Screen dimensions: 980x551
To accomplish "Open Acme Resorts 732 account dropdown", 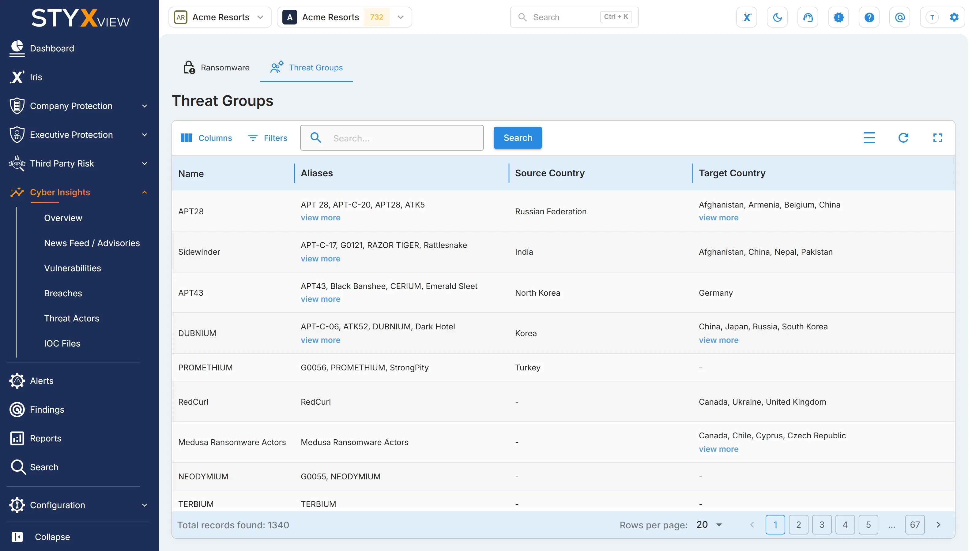I will (344, 17).
